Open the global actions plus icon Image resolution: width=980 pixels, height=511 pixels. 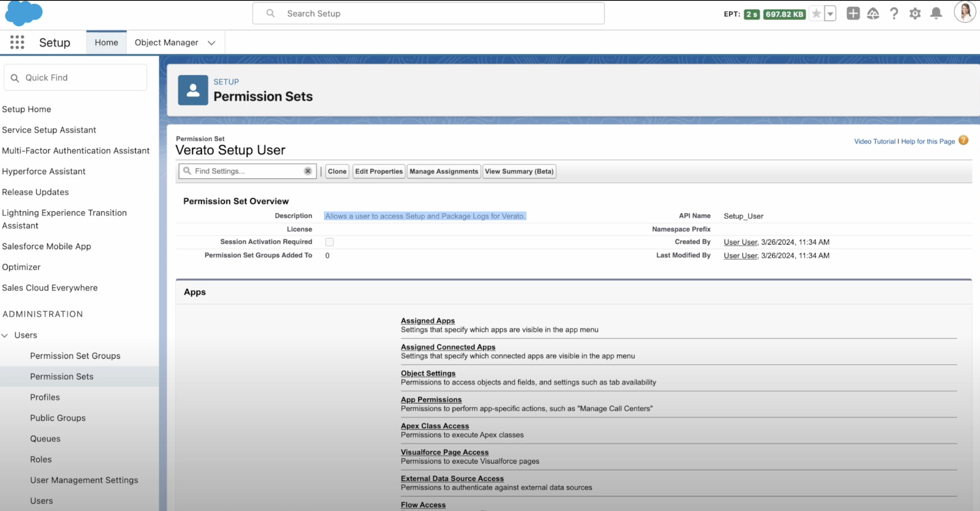coord(853,13)
